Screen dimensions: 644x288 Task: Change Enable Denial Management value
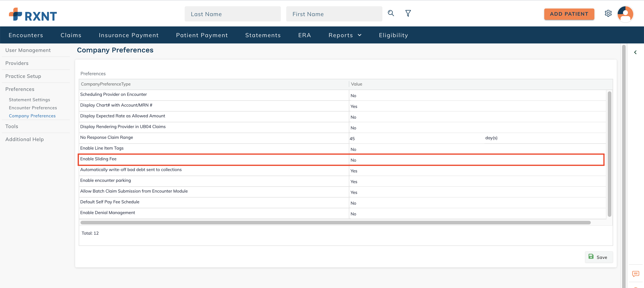(x=477, y=214)
